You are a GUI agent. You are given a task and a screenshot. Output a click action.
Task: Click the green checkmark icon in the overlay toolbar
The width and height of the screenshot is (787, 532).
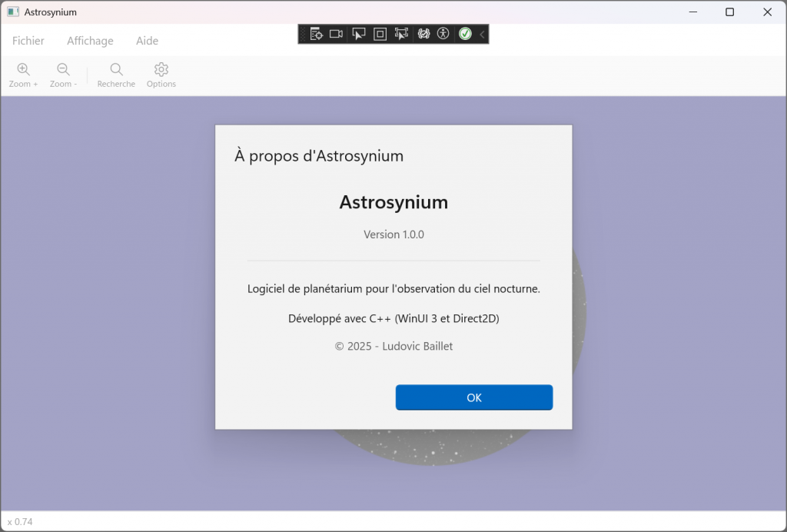pos(465,34)
